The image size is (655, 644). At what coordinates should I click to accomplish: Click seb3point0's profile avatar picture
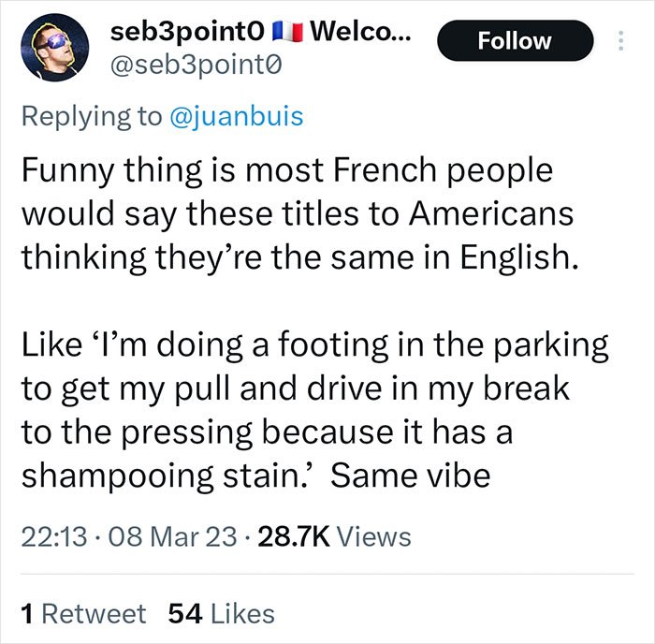(54, 47)
